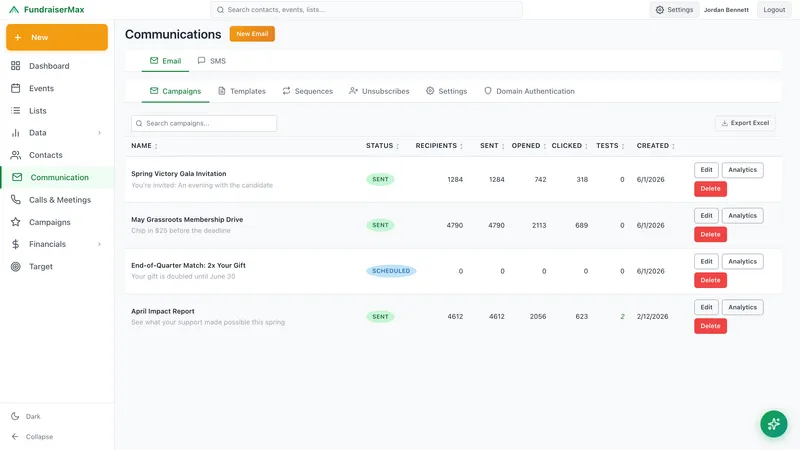Click the magnifier icon in campaigns search
This screenshot has height=450, width=800.
pyautogui.click(x=139, y=123)
